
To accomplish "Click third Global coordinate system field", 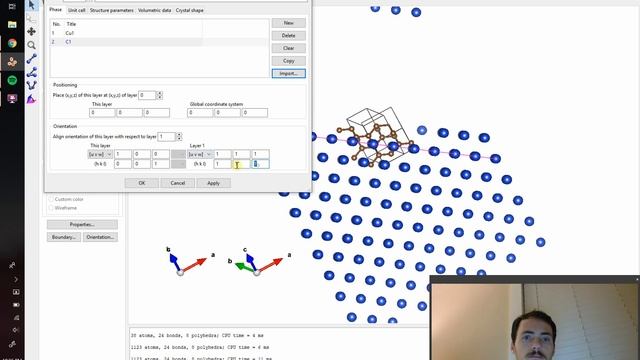I will pos(255,113).
